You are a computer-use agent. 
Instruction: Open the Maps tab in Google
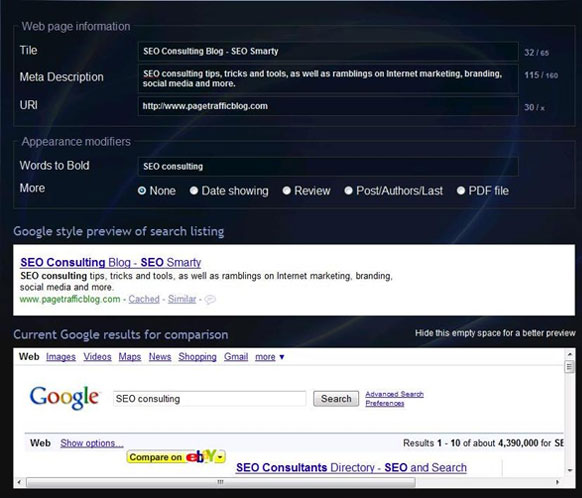tap(130, 357)
